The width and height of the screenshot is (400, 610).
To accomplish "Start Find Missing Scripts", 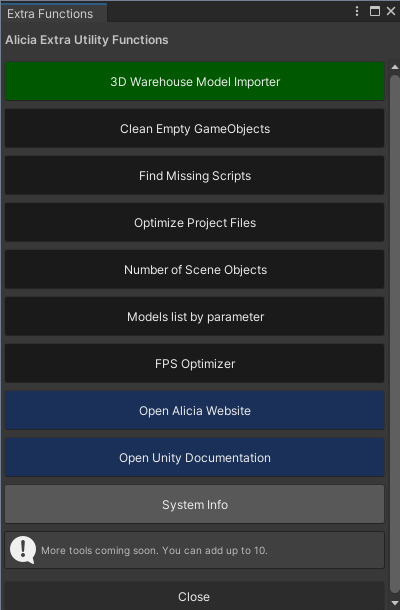I will [x=195, y=175].
